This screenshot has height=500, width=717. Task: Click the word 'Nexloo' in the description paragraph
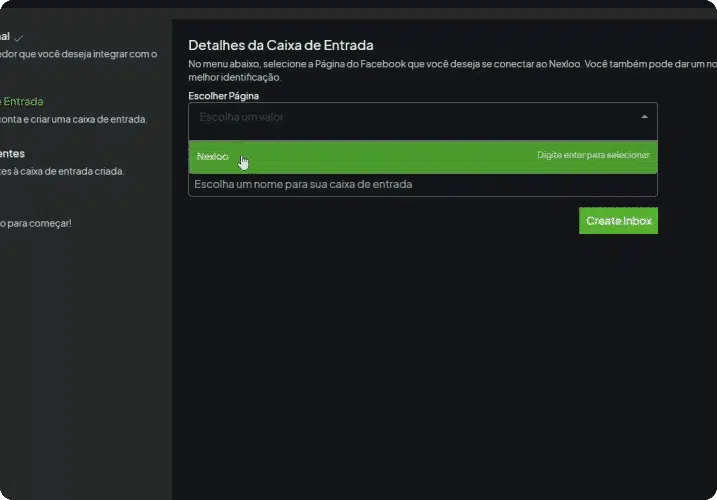click(565, 64)
